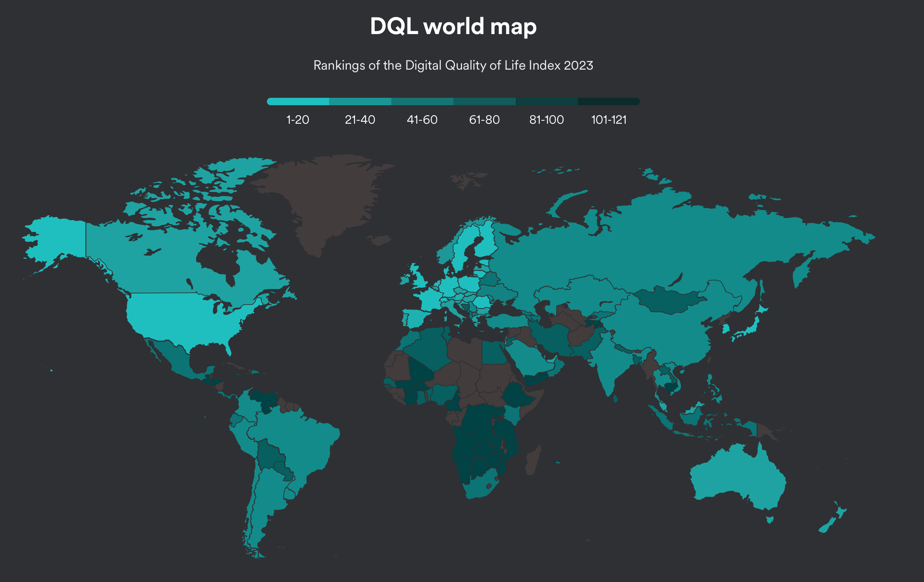Select Madagascar on the map

coord(533,461)
